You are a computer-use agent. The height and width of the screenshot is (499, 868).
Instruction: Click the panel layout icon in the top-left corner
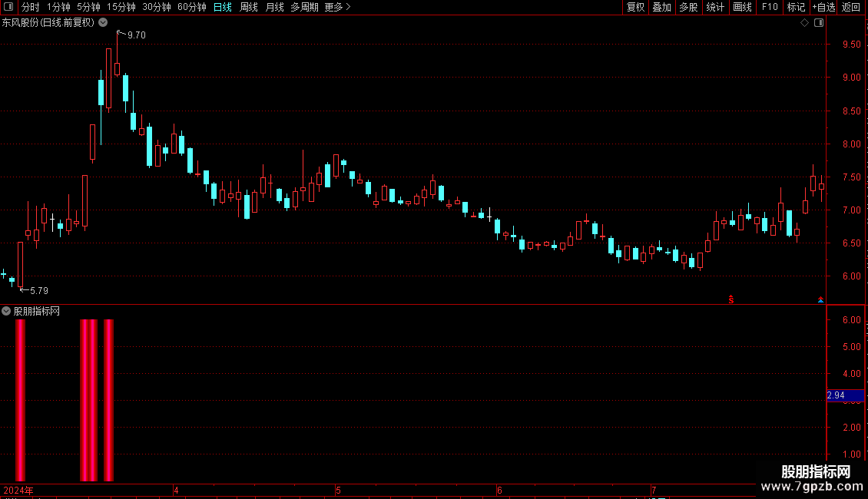pyautogui.click(x=8, y=7)
